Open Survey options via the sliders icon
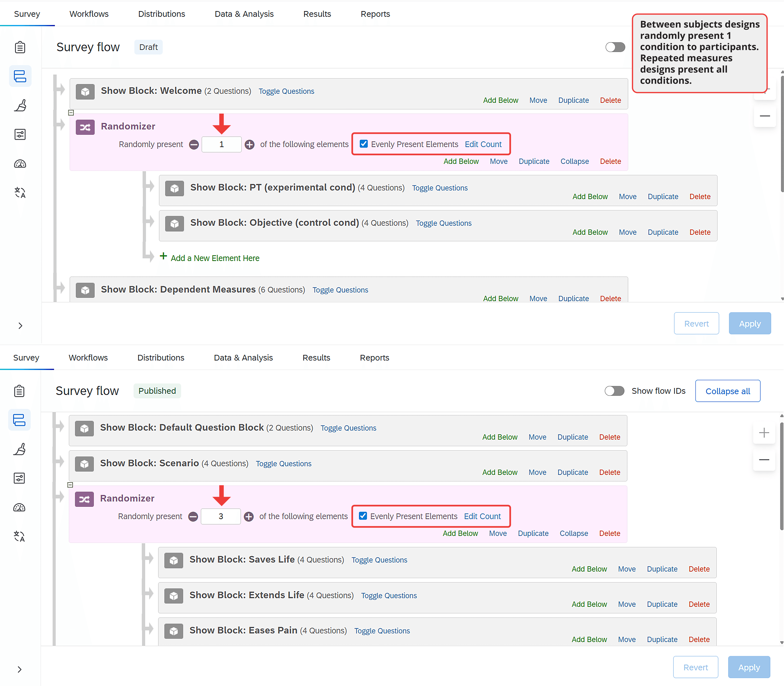The image size is (784, 686). pyautogui.click(x=20, y=134)
